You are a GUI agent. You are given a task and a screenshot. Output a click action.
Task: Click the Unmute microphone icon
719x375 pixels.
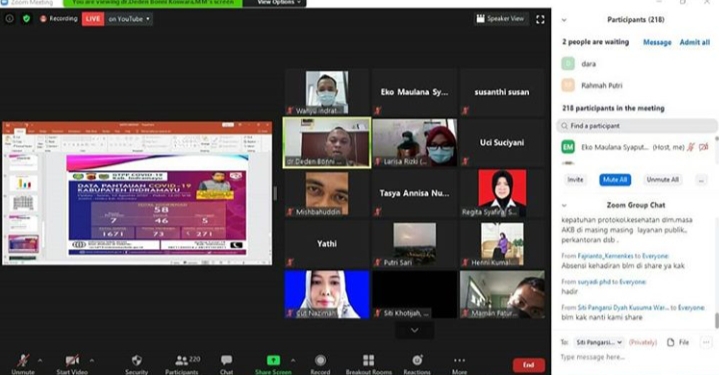[x=23, y=360]
